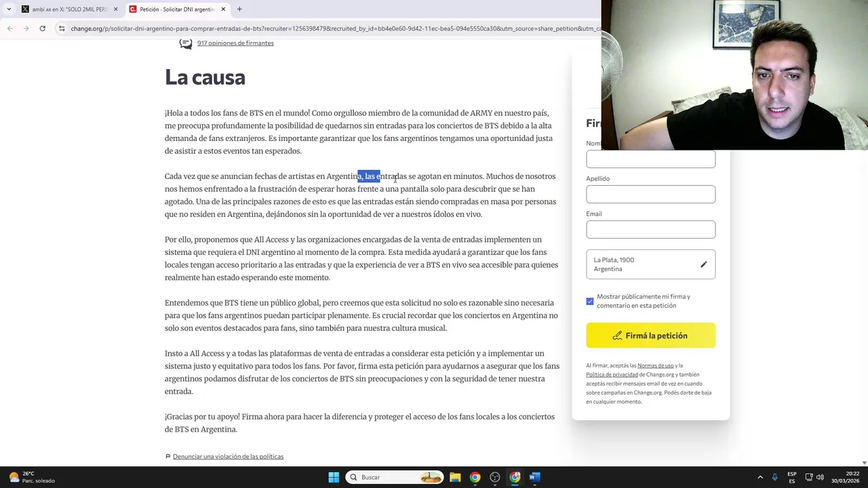Open File Explorer from taskbar

click(x=455, y=477)
